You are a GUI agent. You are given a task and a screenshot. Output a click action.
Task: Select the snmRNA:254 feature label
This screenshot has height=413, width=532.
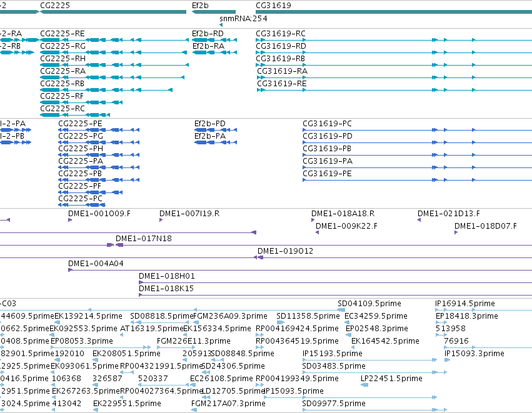pyautogui.click(x=243, y=18)
